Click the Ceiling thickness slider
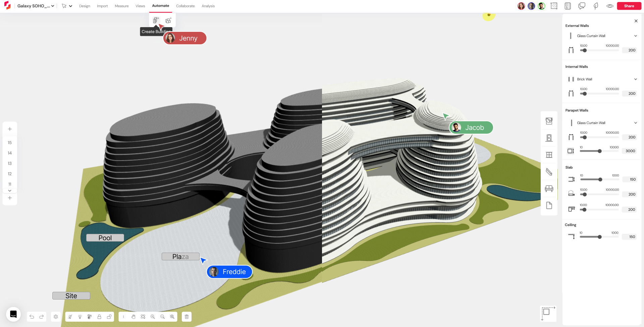 (599, 237)
